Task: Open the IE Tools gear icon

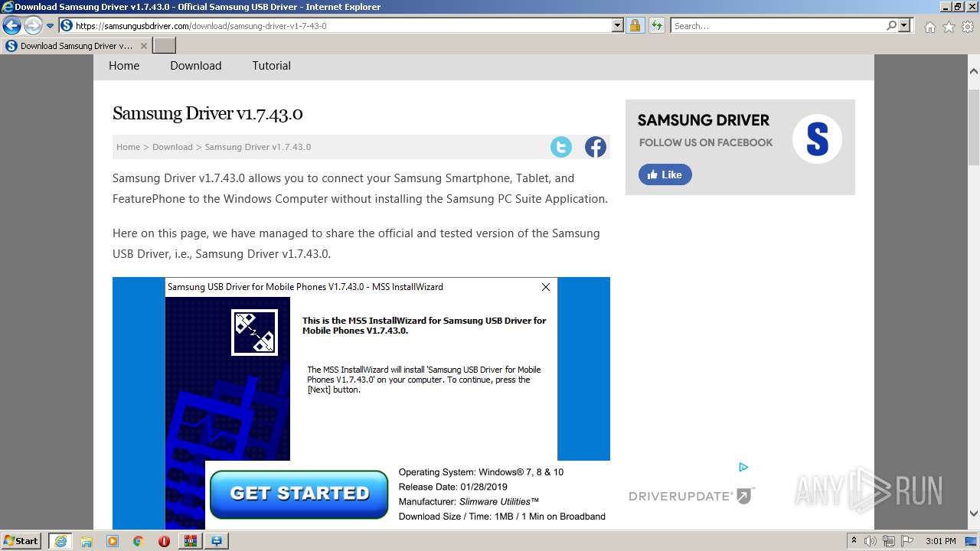Action: pos(968,27)
